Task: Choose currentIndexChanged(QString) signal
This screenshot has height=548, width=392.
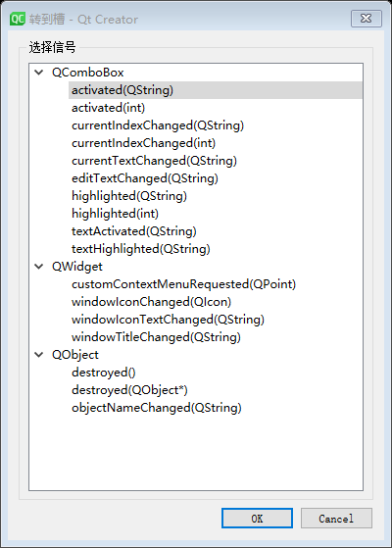Action: [158, 125]
